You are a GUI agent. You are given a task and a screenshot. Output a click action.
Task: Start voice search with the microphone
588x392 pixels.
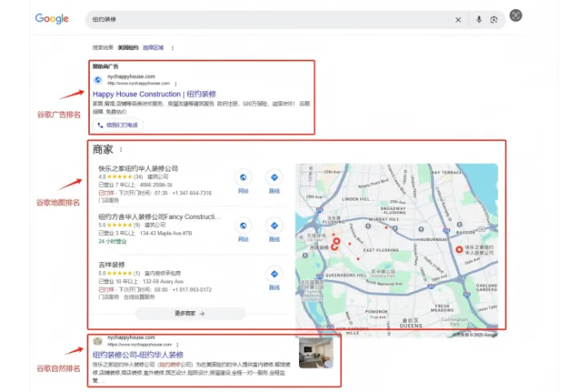pos(479,20)
